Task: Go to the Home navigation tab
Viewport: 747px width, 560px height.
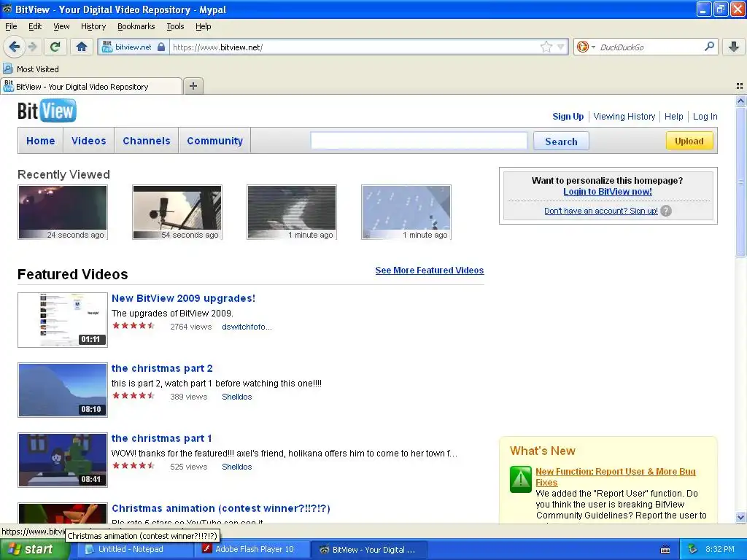Action: tap(41, 141)
